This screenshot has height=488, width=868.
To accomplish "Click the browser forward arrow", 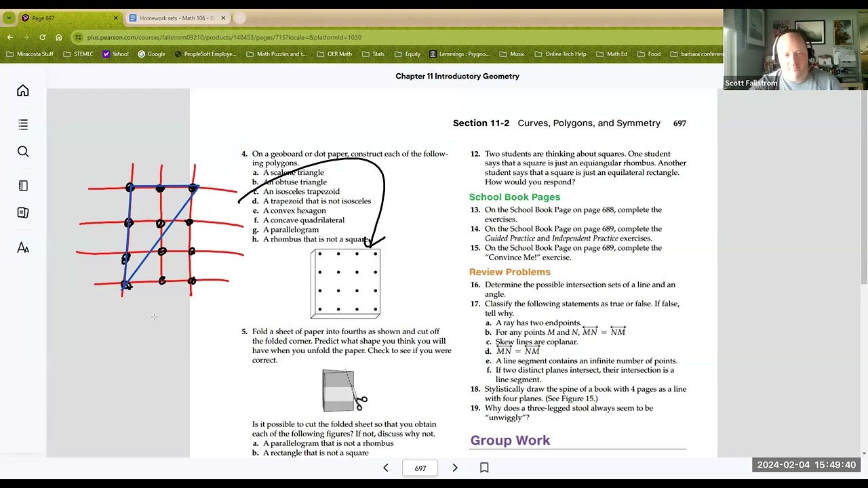I will (x=26, y=37).
